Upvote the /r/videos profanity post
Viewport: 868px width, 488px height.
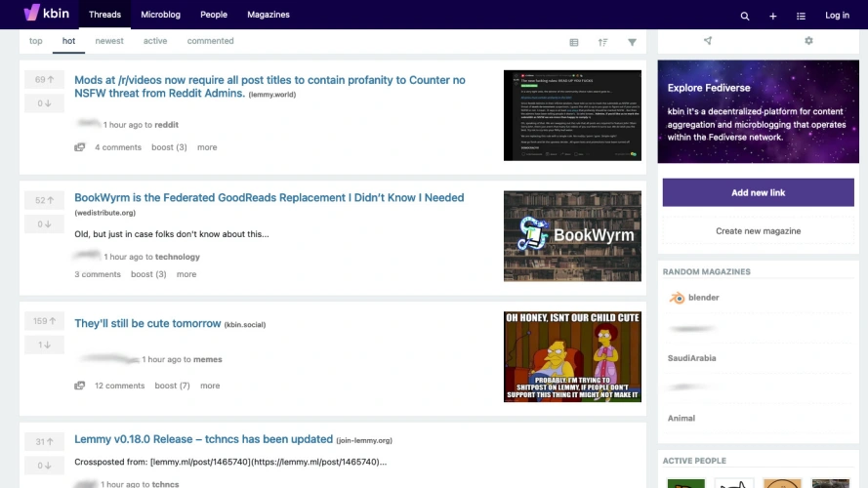point(45,80)
